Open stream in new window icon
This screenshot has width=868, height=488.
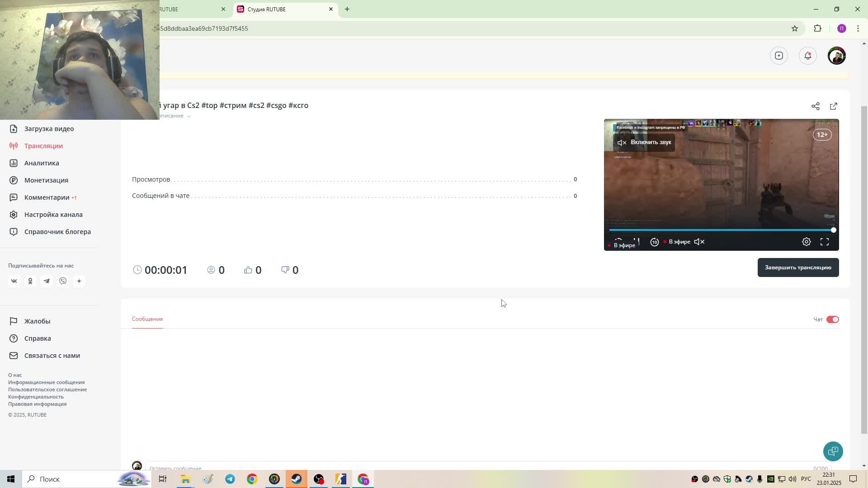[x=833, y=106]
